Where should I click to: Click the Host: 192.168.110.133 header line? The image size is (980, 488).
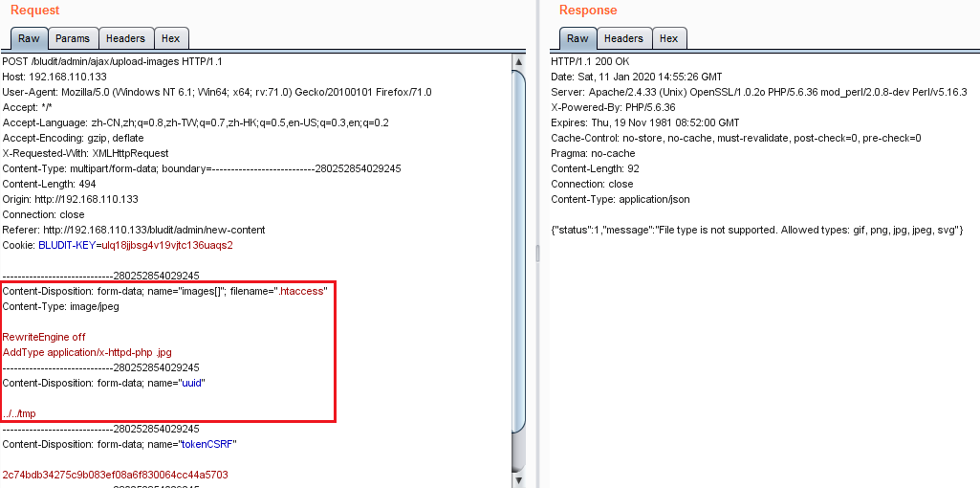click(54, 77)
